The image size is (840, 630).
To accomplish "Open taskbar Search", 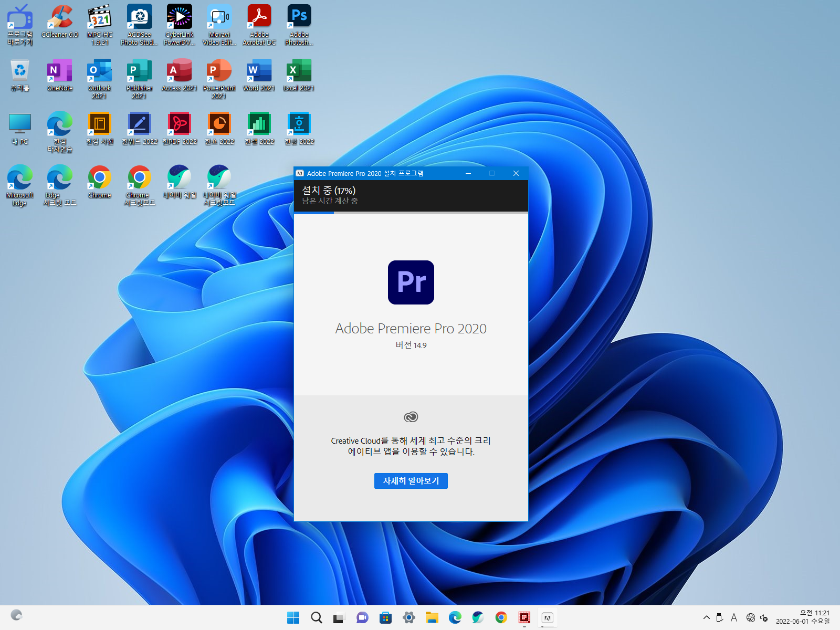I will pyautogui.click(x=317, y=618).
